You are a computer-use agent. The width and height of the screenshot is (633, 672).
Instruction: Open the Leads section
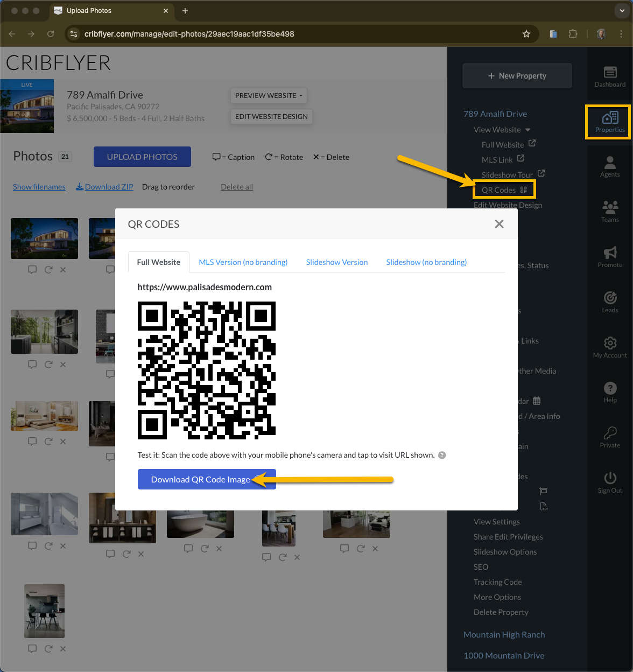610,302
